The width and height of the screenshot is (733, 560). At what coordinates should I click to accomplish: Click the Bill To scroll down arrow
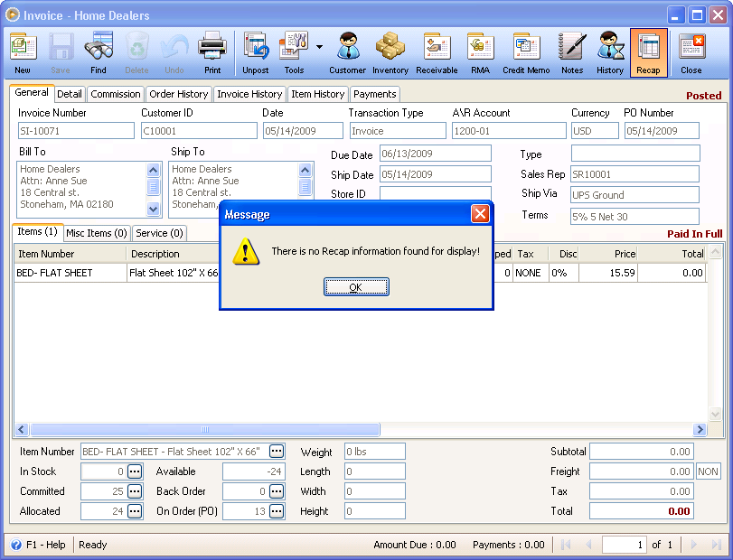pos(153,209)
